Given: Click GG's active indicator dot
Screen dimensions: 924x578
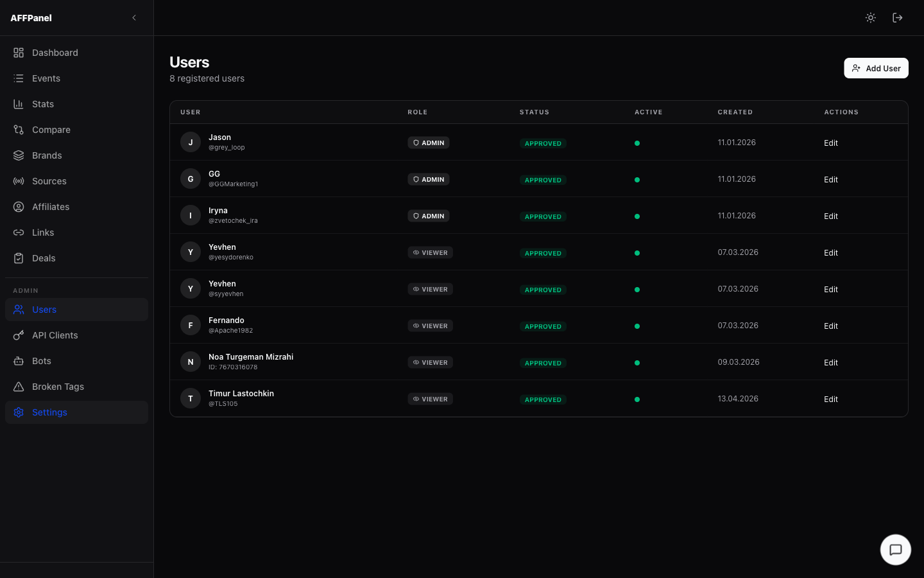Looking at the screenshot, I should click(x=637, y=180).
